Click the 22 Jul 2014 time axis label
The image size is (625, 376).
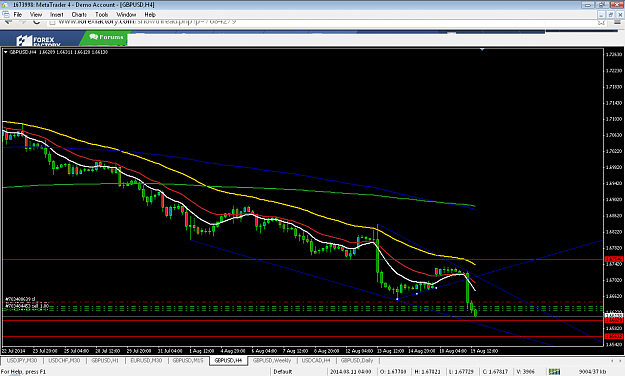click(x=14, y=351)
